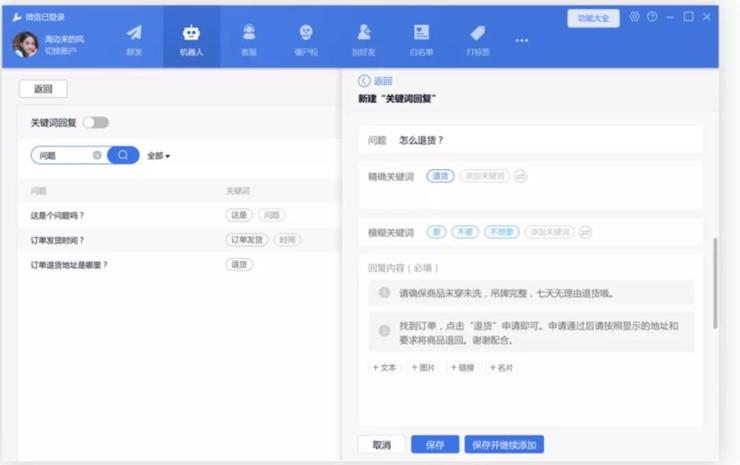This screenshot has height=465, width=740.
Task: Select the row 这是个问题吗？
Action: 178,215
